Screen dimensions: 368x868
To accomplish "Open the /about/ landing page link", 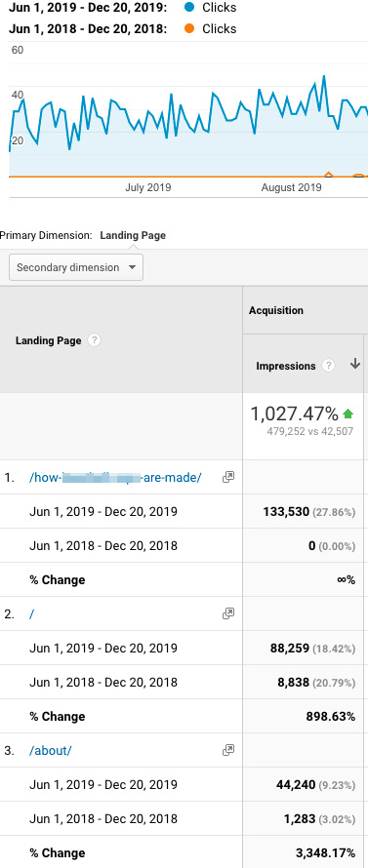I will [x=51, y=751].
